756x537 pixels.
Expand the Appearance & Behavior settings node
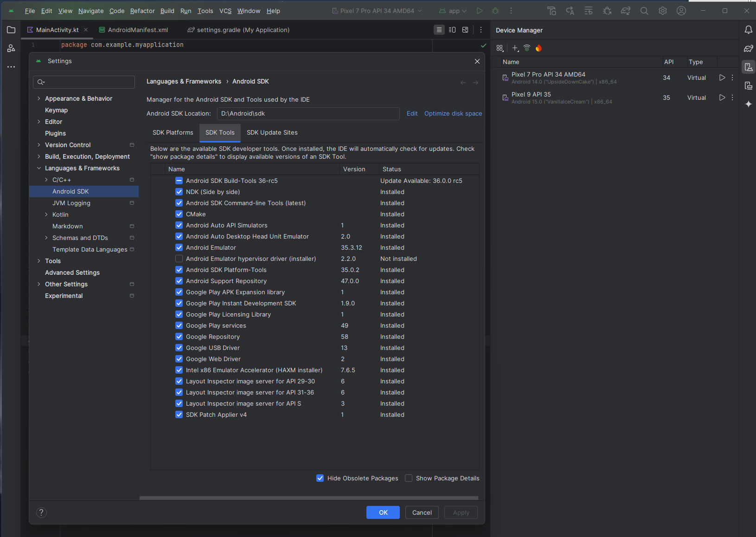tap(39, 98)
